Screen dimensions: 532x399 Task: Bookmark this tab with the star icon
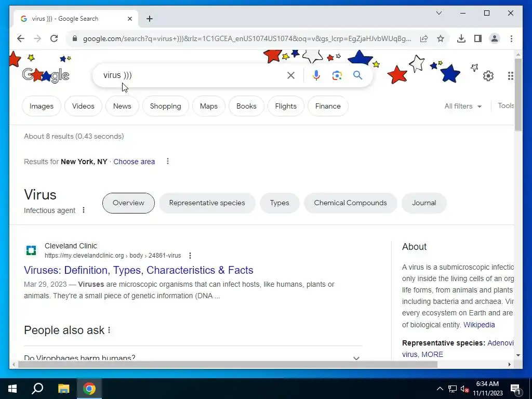point(441,38)
